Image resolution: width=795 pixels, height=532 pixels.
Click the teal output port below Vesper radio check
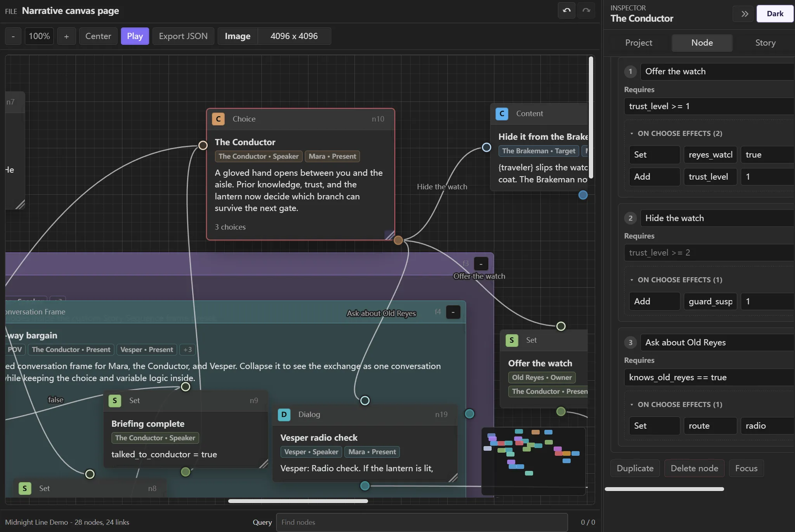click(365, 485)
